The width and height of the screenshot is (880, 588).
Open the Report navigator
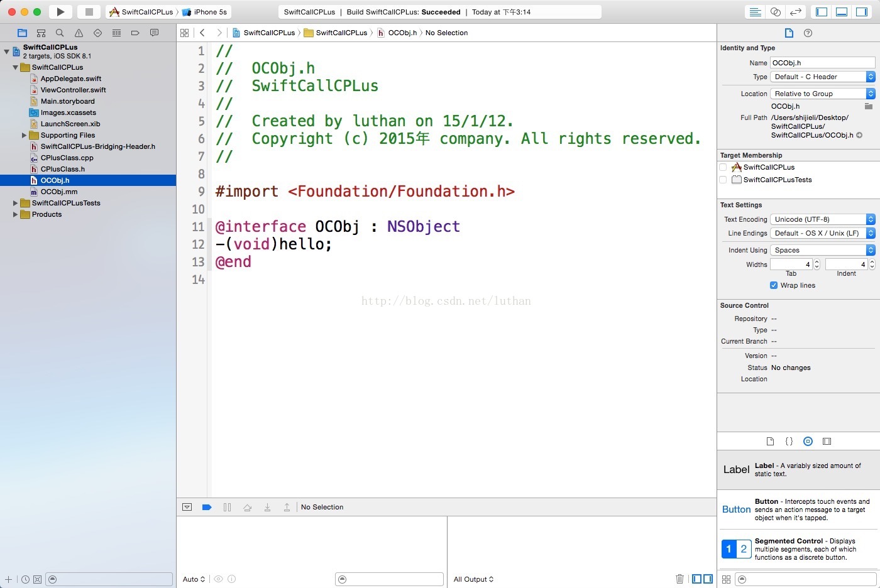click(x=154, y=33)
